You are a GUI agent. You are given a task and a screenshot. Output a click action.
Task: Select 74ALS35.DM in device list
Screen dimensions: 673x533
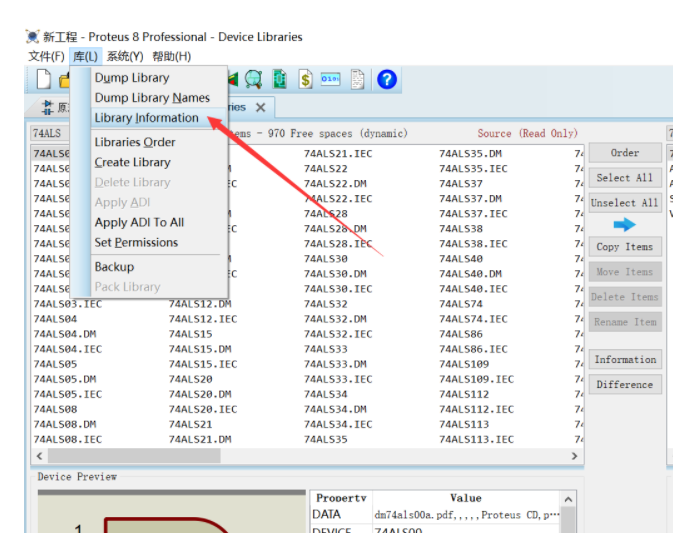(x=470, y=154)
